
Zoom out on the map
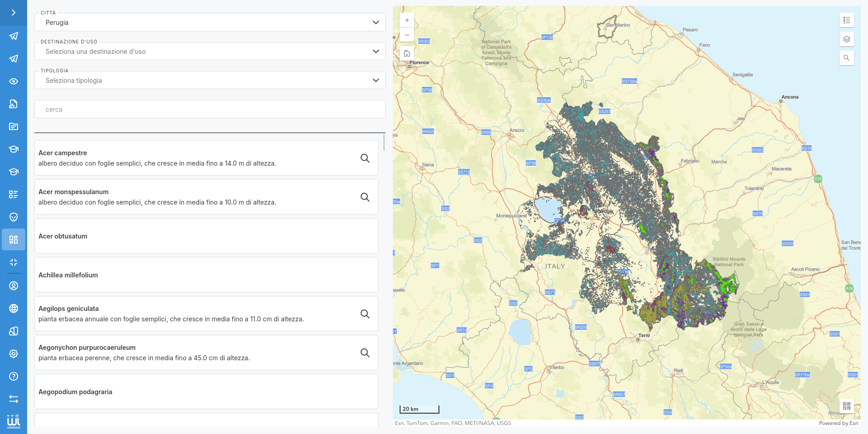[x=407, y=35]
